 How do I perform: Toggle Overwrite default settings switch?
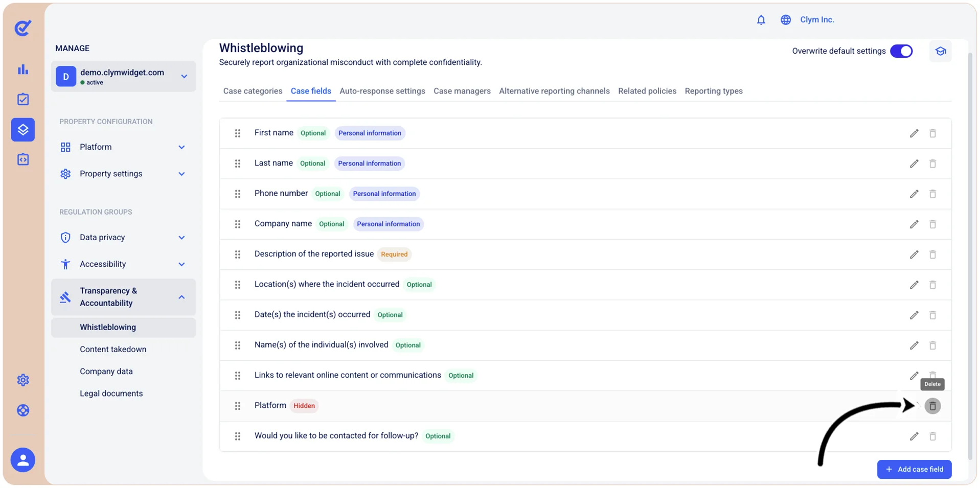pyautogui.click(x=901, y=51)
